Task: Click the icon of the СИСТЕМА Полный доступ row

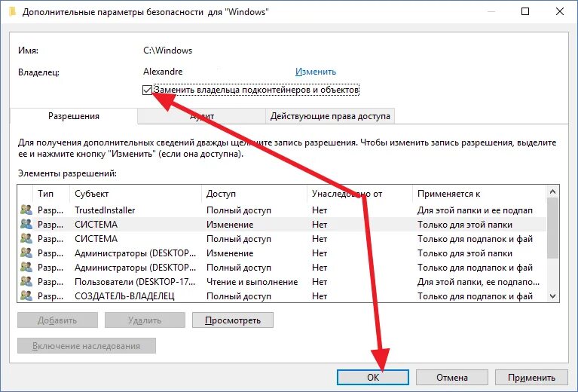Action: pyautogui.click(x=26, y=239)
